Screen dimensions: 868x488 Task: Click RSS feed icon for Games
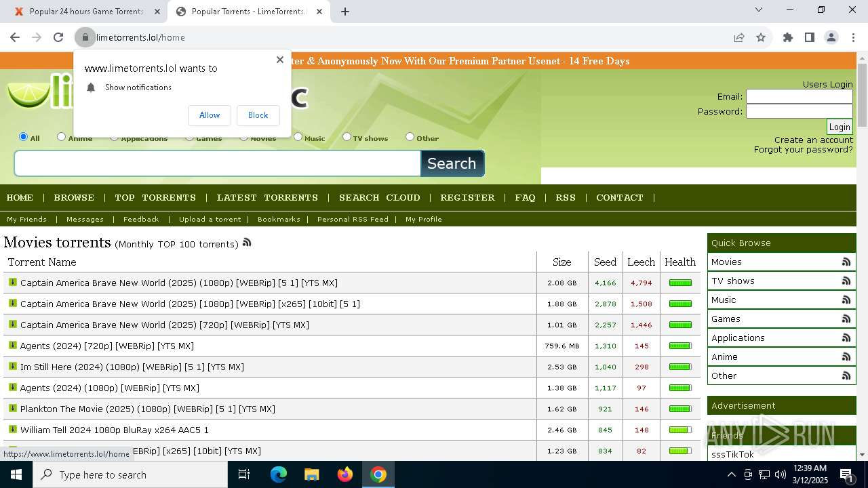click(x=846, y=319)
